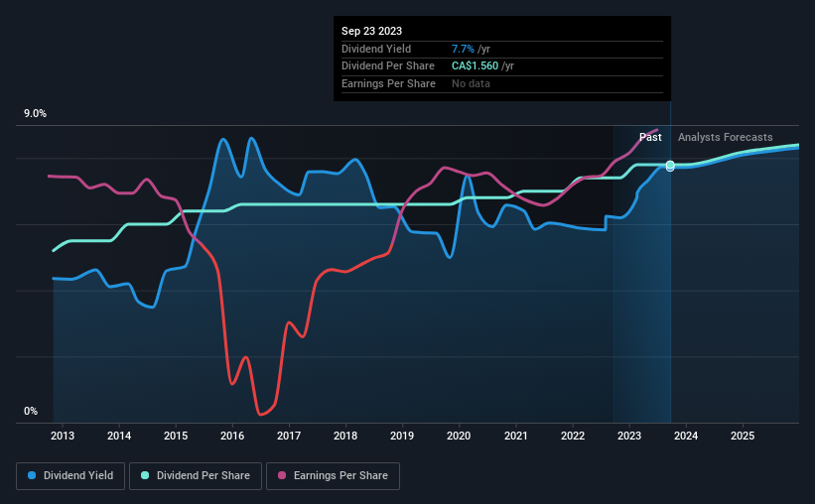
Task: Click the 'Dividend Per Share' tooltip row label
Action: [388, 66]
